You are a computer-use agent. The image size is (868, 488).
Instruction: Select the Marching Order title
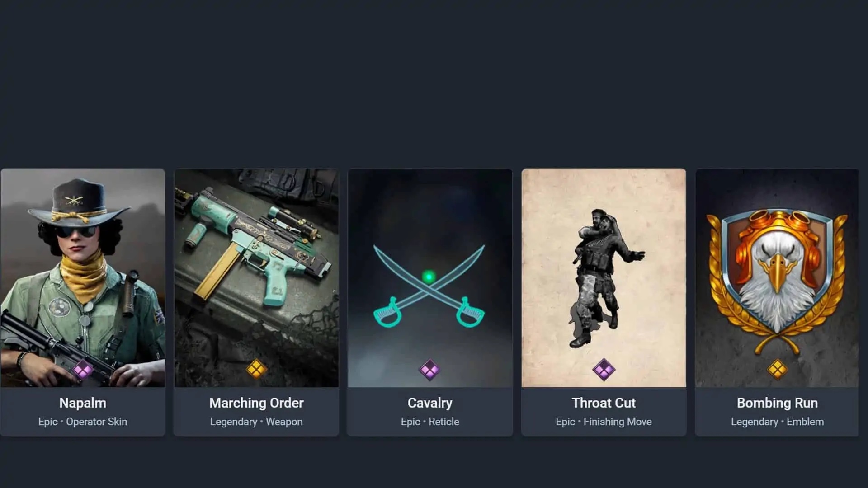(x=256, y=403)
